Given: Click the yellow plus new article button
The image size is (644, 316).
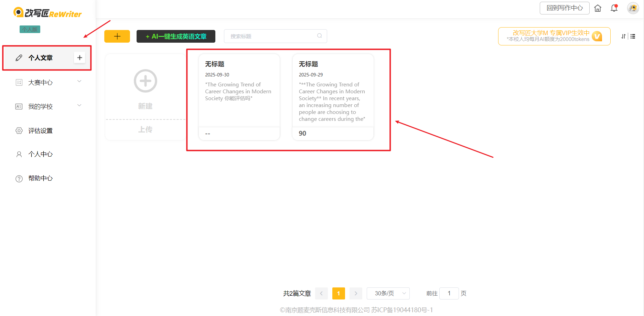Looking at the screenshot, I should [x=117, y=36].
